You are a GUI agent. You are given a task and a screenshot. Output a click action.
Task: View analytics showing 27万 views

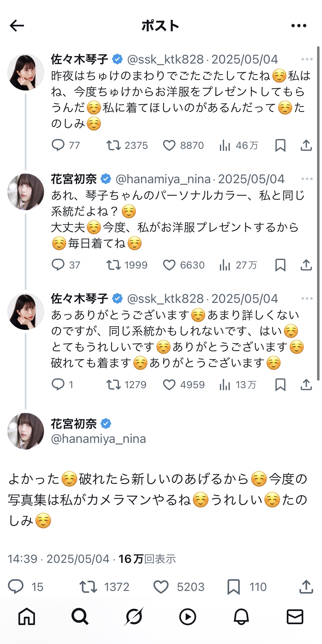click(x=225, y=265)
